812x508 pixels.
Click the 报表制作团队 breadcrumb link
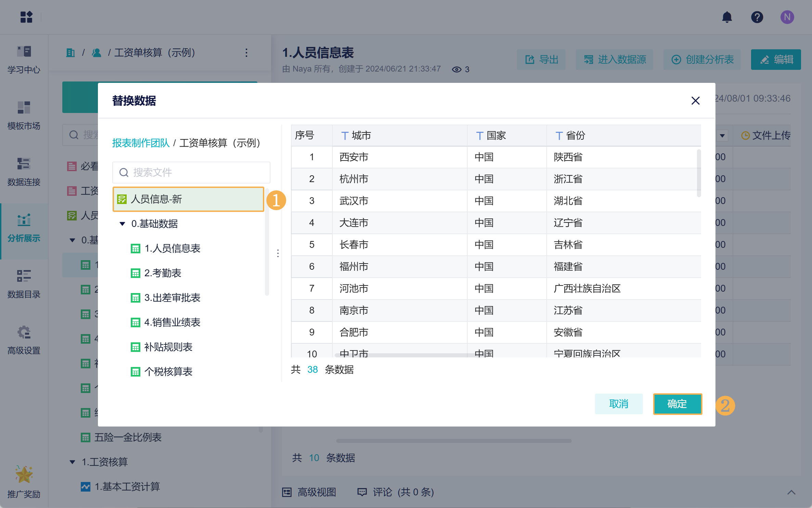tap(141, 143)
